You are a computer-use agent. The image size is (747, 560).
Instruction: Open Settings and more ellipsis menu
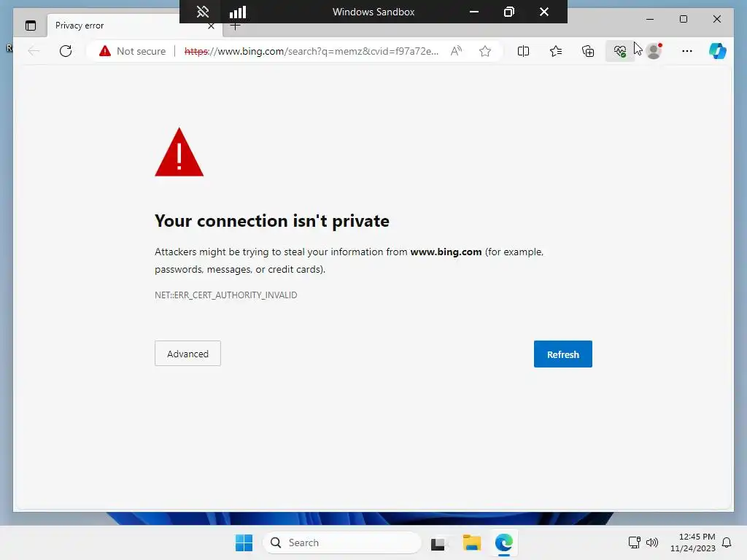686,51
